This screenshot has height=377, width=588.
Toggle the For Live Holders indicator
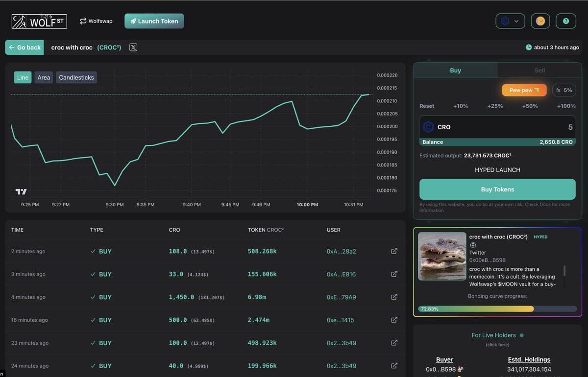pos(521,335)
